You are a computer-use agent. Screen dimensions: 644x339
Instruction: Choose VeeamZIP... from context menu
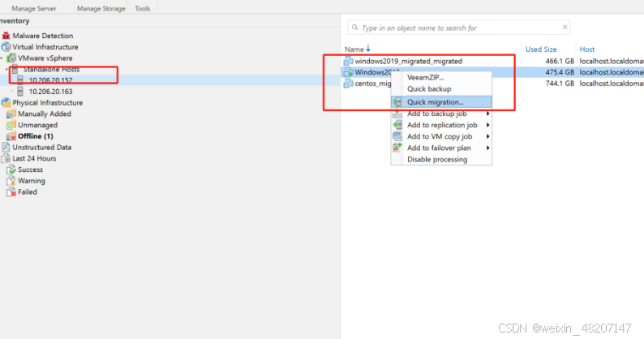pos(441,77)
